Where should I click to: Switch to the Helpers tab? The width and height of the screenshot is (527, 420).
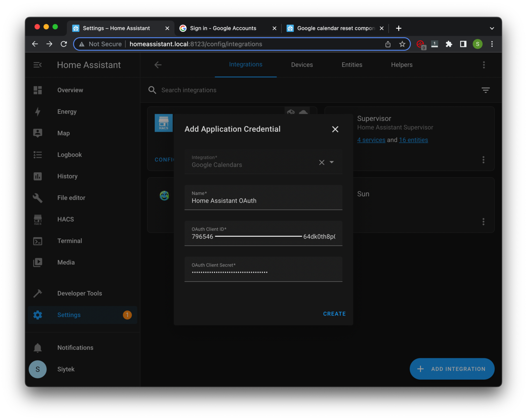[401, 65]
